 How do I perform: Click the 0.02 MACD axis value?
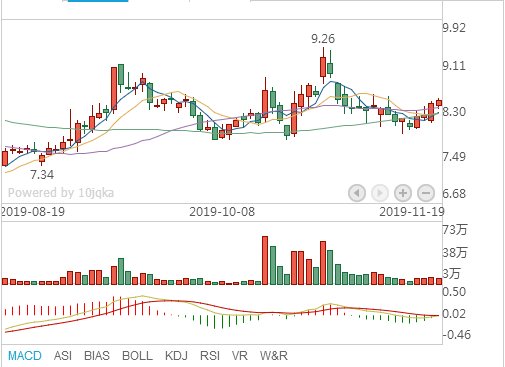454,314
